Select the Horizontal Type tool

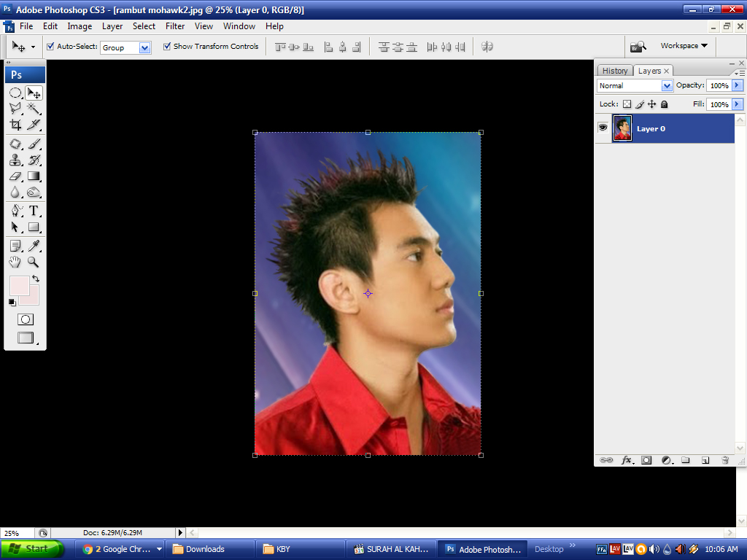point(34,211)
